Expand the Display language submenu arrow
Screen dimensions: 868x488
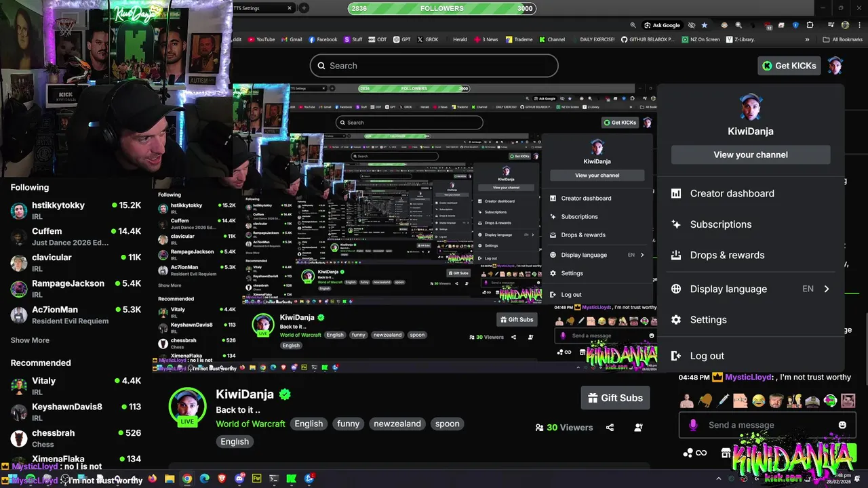point(827,289)
